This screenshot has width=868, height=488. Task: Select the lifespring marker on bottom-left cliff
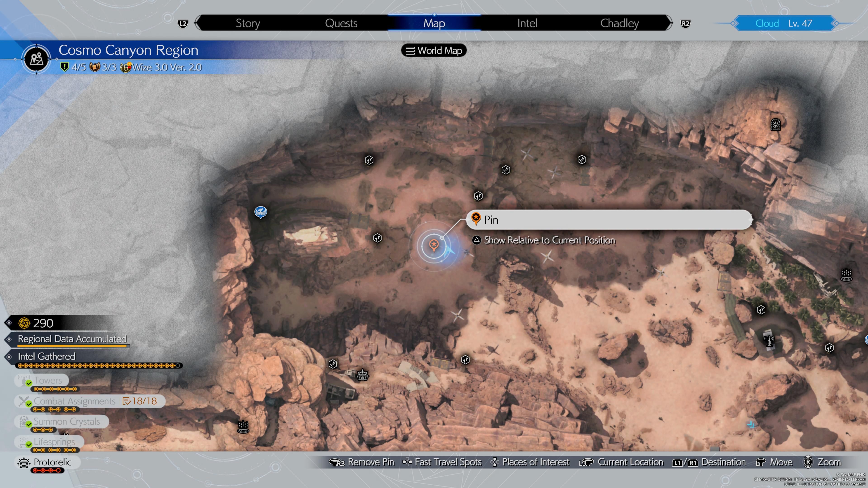click(x=243, y=427)
